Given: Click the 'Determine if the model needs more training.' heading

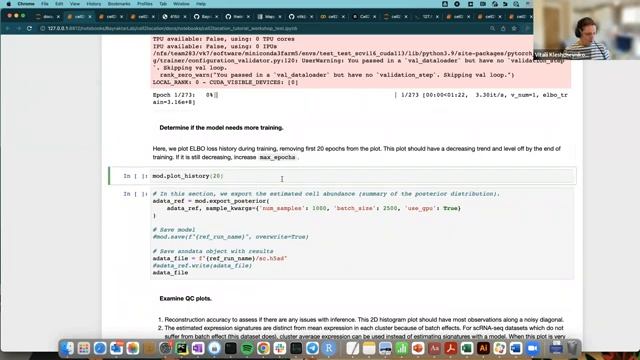Looking at the screenshot, I should [221, 128].
